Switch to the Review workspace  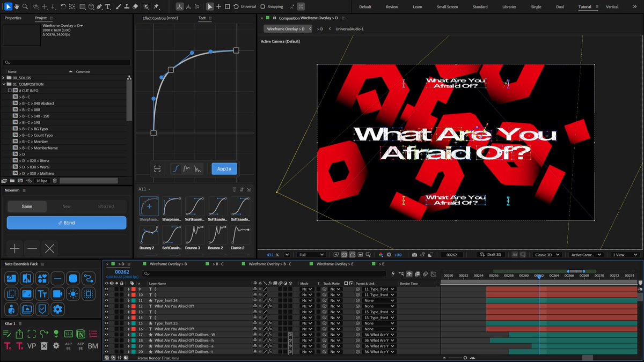coord(392,7)
